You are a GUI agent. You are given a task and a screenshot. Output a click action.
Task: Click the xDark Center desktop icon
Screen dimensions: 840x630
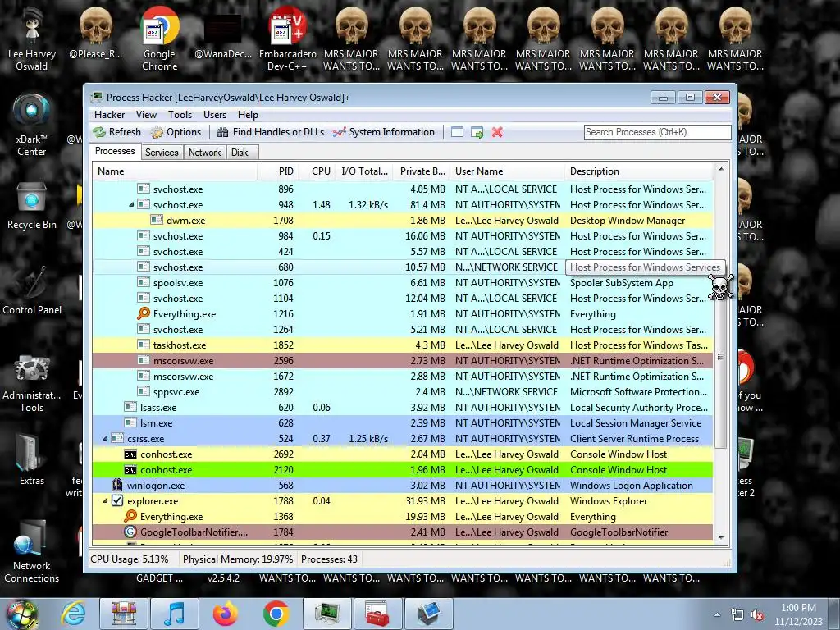tap(32, 125)
